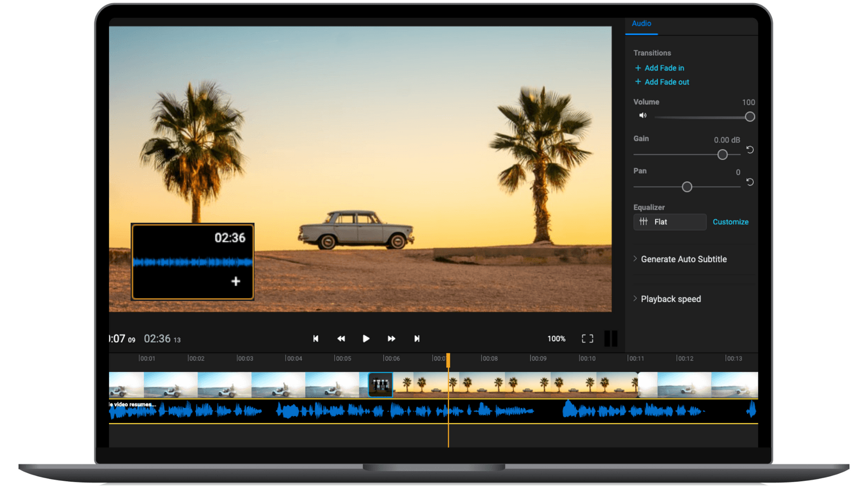Click the equalizer sliders icon beside Flat
This screenshot has height=488, width=868.
coord(644,221)
